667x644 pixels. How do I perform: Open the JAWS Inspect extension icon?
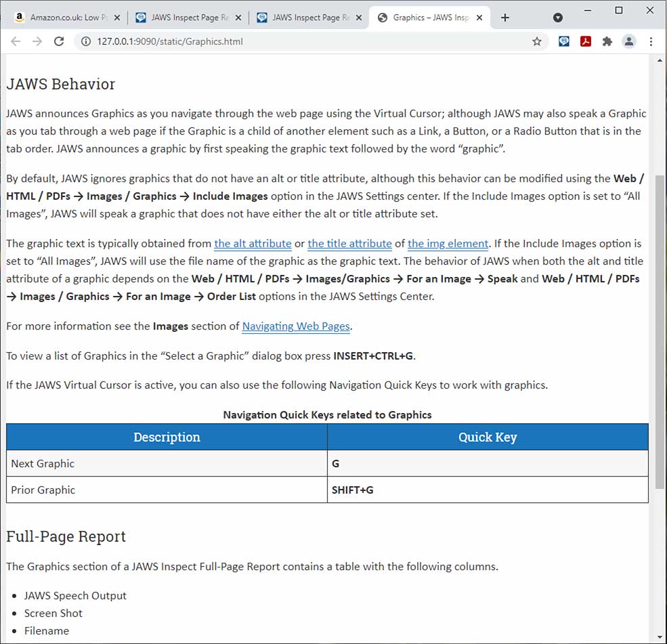(x=563, y=41)
